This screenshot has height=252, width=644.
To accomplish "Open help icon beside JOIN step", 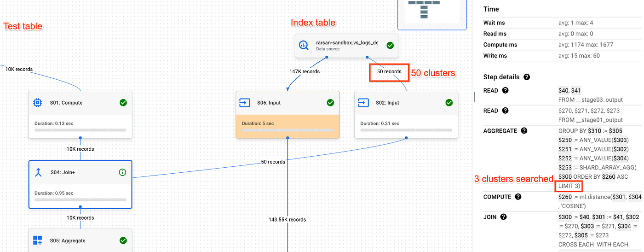I will point(503,217).
